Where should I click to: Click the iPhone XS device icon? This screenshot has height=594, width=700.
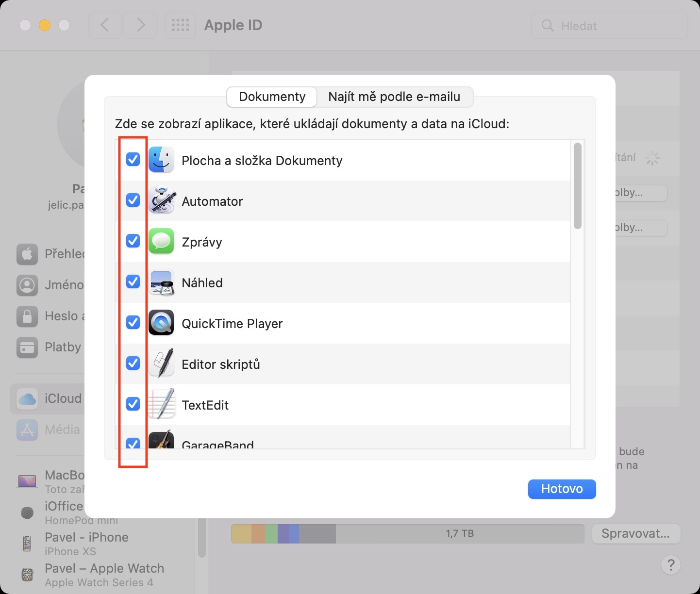click(27, 544)
